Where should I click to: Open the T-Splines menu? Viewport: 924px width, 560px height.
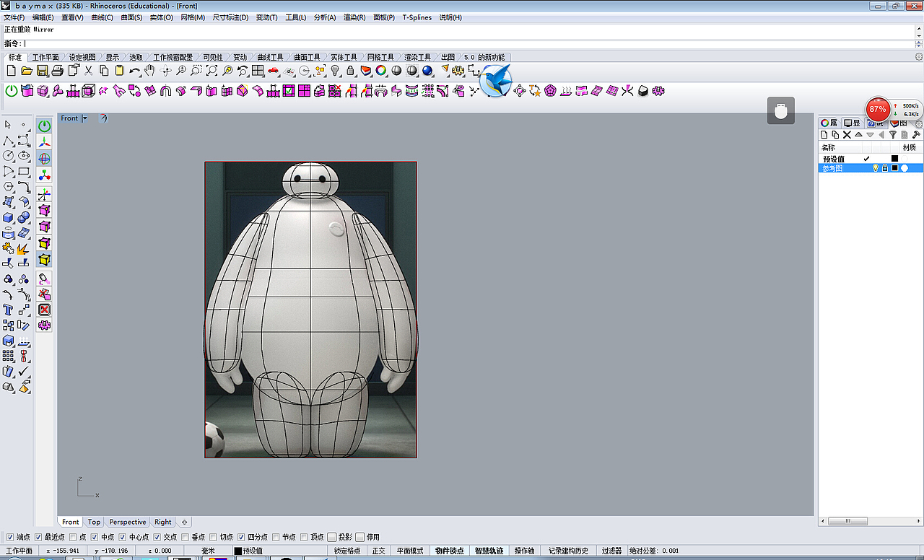point(418,17)
